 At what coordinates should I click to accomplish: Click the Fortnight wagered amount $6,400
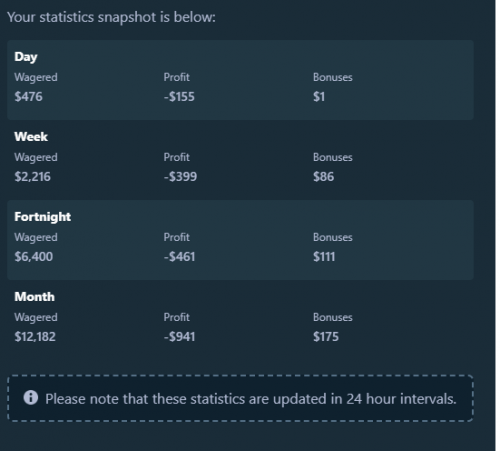(x=33, y=257)
